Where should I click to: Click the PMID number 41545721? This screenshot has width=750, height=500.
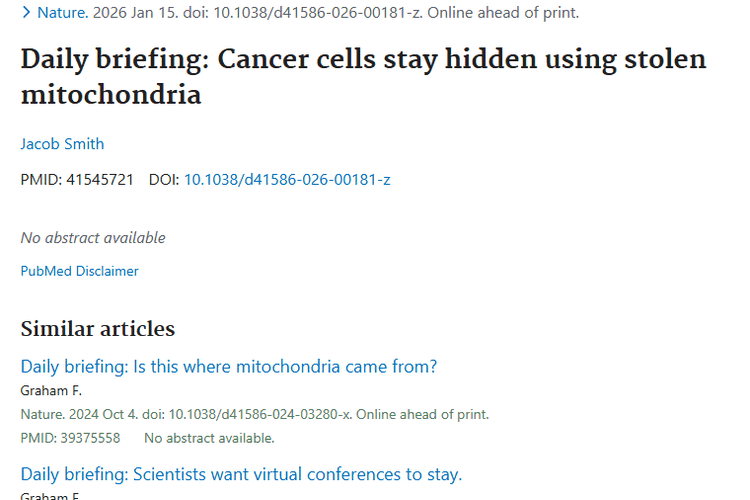(100, 180)
